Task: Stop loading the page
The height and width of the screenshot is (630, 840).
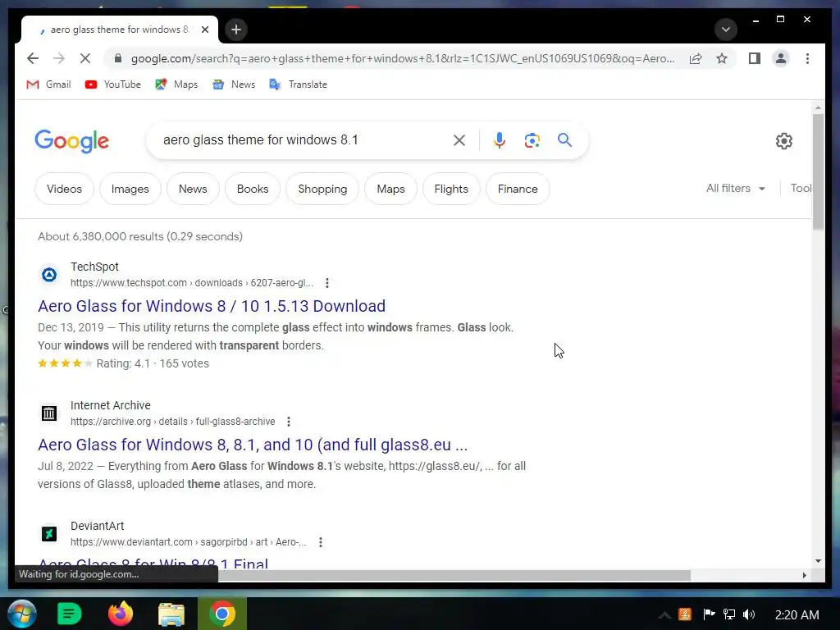Action: [85, 58]
